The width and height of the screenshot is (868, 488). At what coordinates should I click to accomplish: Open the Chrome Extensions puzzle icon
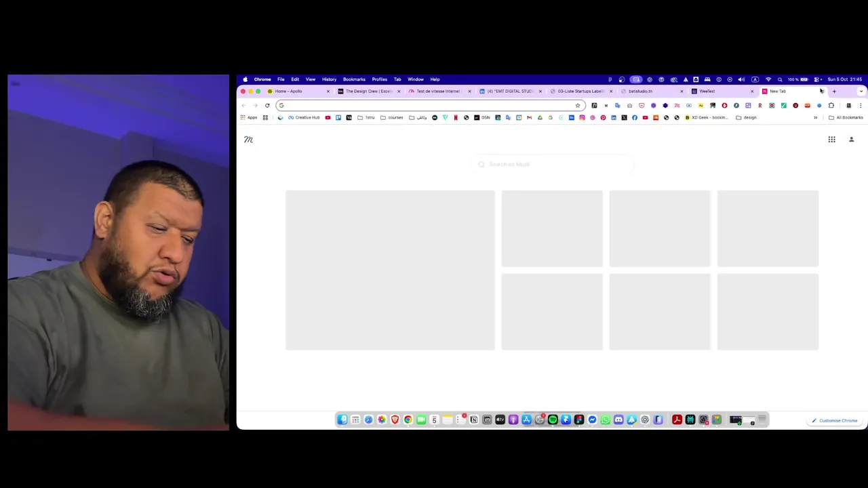(831, 105)
